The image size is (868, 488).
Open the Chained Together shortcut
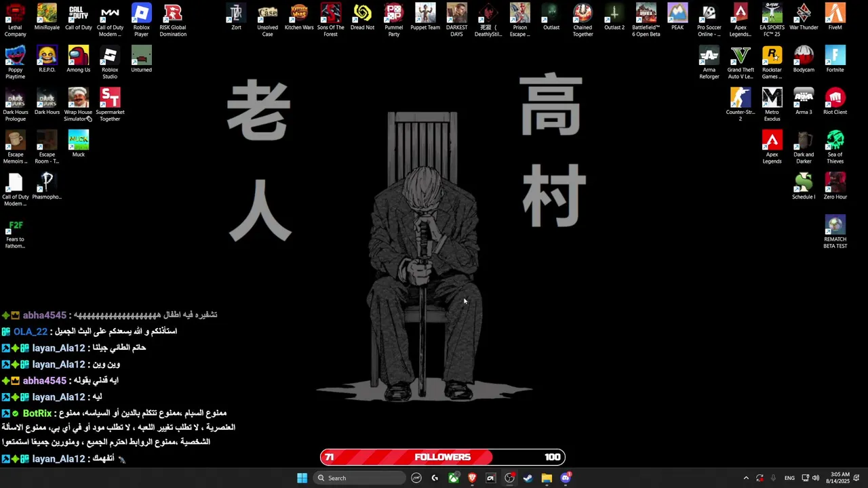583,20
